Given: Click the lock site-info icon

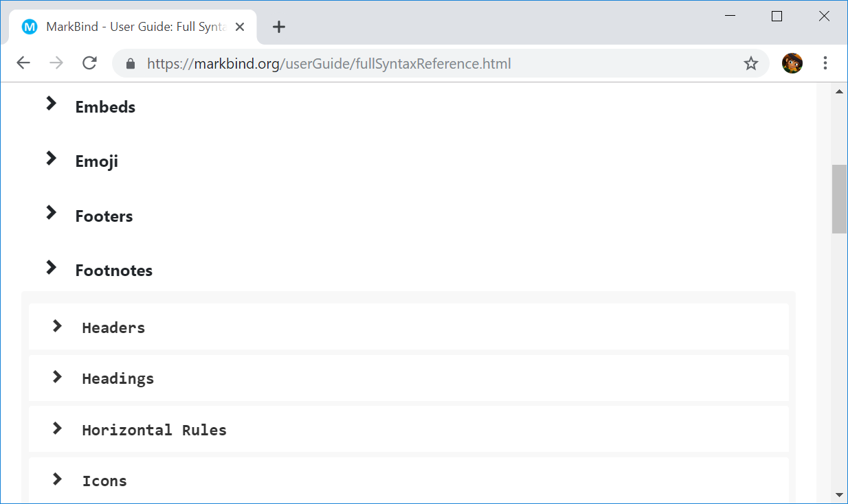Looking at the screenshot, I should click(131, 64).
